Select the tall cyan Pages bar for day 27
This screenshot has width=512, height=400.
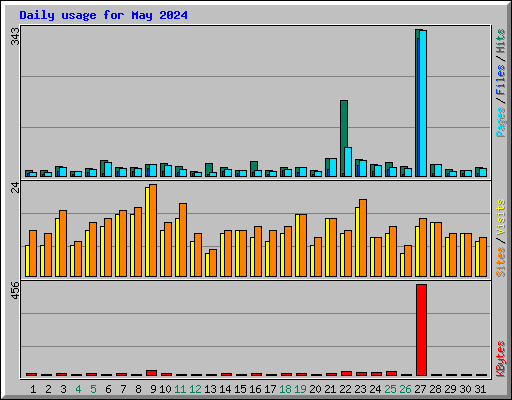click(423, 103)
